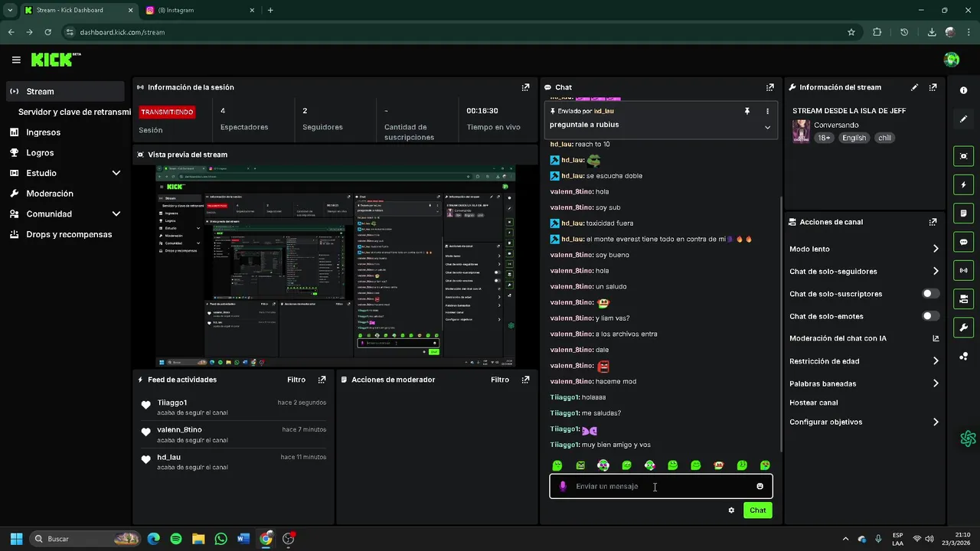Click the Enviar un mensaje input field
Image resolution: width=980 pixels, height=551 pixels.
pyautogui.click(x=661, y=487)
